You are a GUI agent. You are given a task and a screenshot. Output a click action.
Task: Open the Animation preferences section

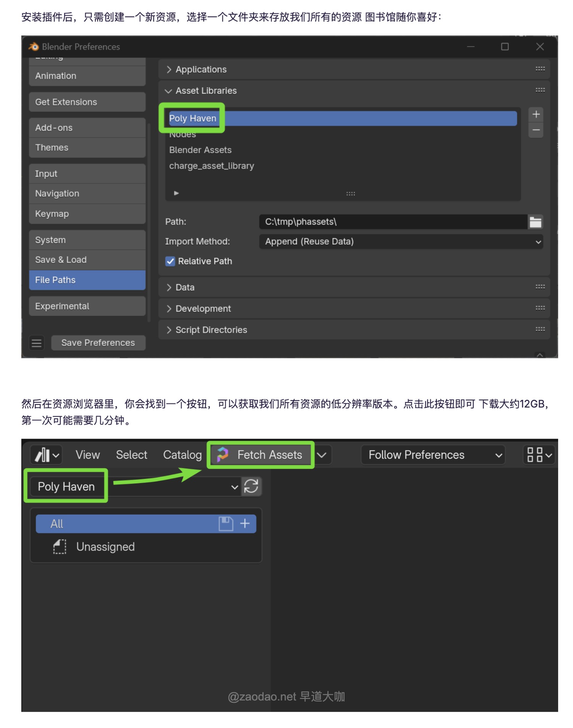click(87, 76)
